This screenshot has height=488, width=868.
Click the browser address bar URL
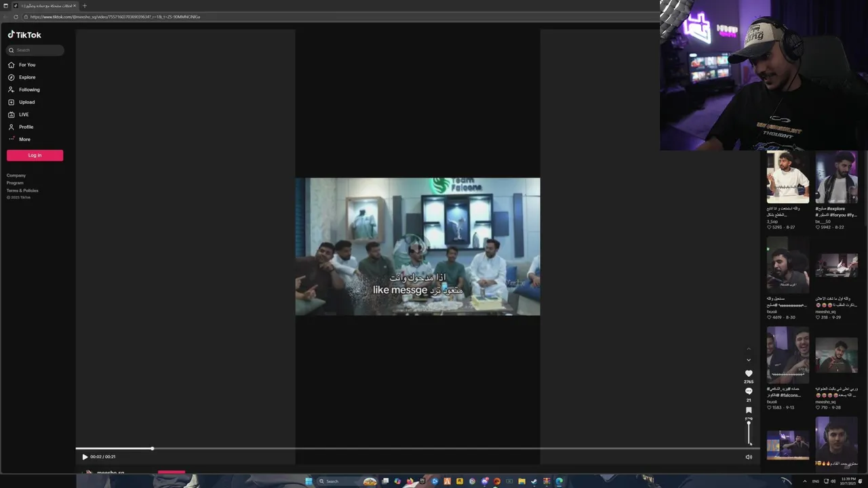coord(115,17)
